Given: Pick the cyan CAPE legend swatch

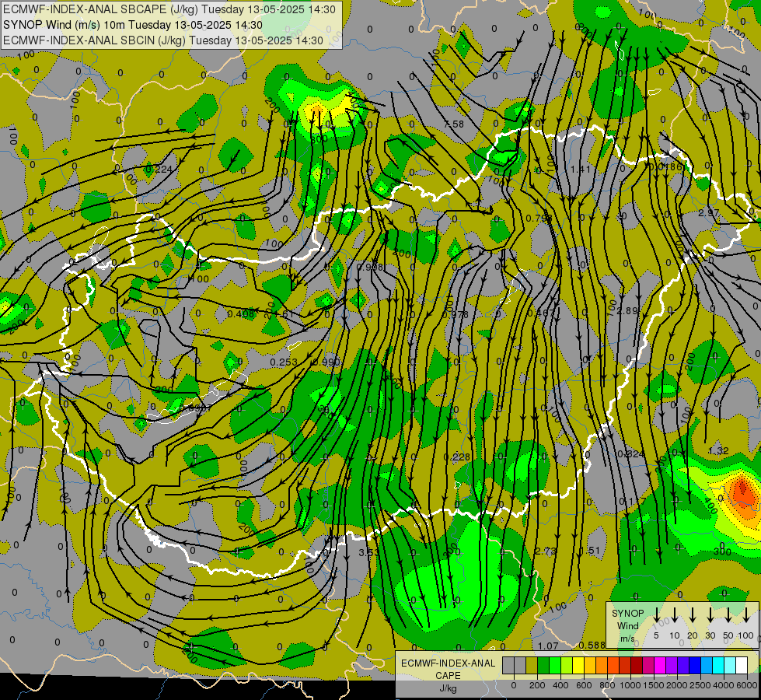Looking at the screenshot, I should tap(719, 665).
